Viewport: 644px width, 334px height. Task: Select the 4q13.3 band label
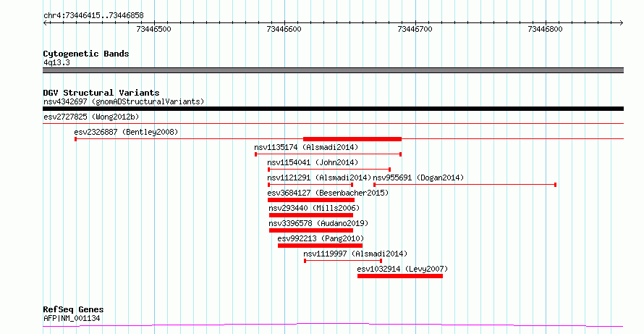point(56,62)
